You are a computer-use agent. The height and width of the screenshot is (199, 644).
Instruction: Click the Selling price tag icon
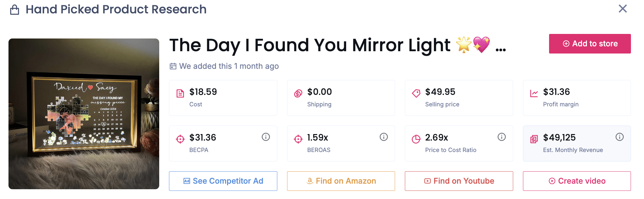pos(416,93)
